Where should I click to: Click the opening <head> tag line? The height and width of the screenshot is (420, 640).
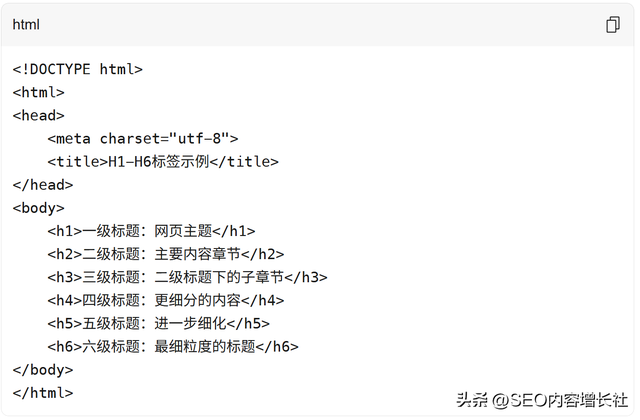39,115
